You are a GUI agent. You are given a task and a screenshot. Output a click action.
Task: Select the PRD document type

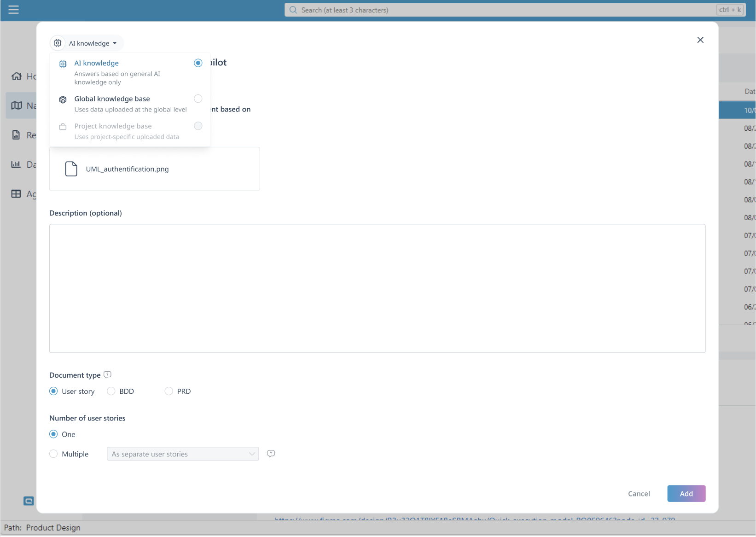pos(169,391)
